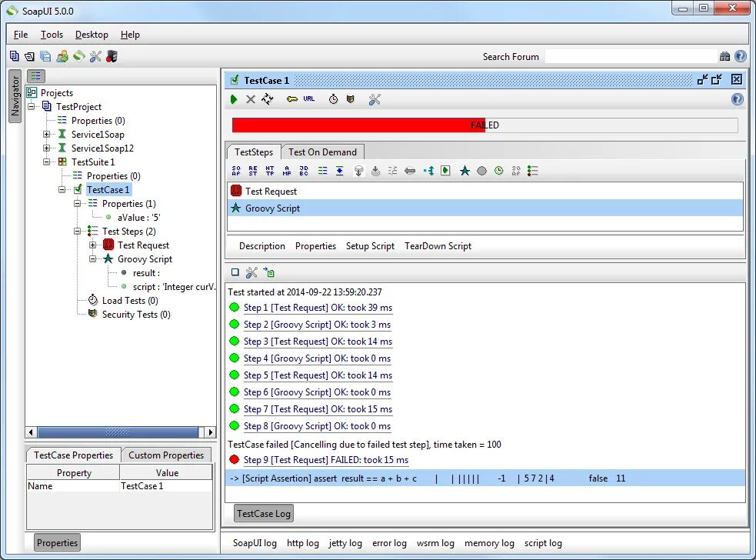Collapse the TestSuite 1 tree node
This screenshot has width=756, height=560.
[x=47, y=162]
